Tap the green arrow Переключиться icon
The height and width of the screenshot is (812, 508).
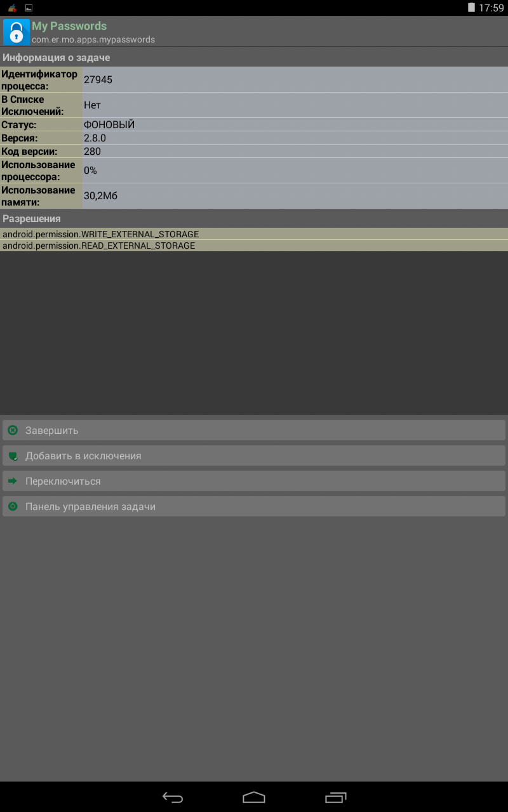pos(13,481)
